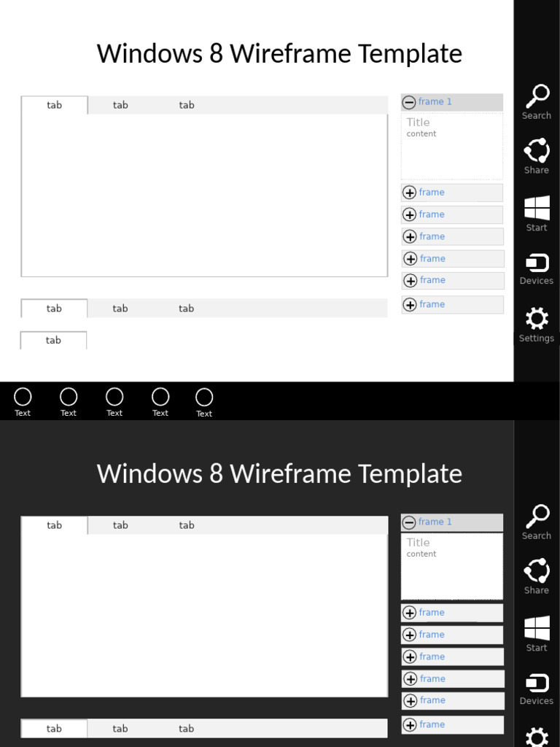Viewport: 560px width, 747px height.
Task: Select the second tab in the dark template's bottom tab bar
Action: (120, 729)
